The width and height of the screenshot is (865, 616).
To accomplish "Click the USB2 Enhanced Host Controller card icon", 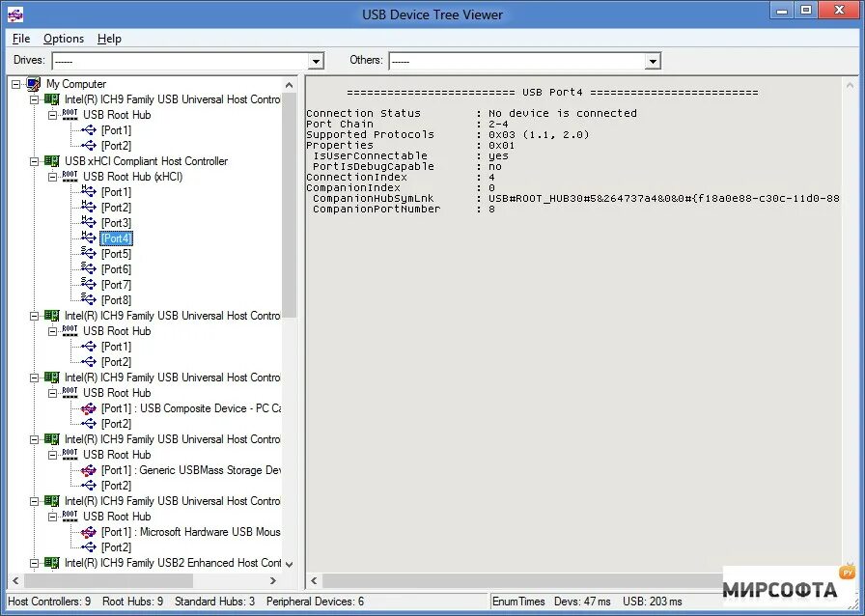I will [52, 563].
